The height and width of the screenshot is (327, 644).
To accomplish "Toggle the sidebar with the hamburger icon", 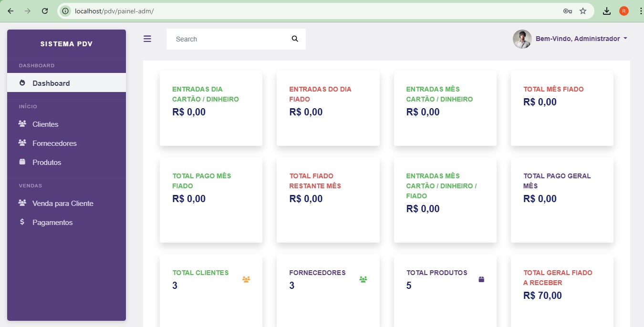I will tap(147, 39).
